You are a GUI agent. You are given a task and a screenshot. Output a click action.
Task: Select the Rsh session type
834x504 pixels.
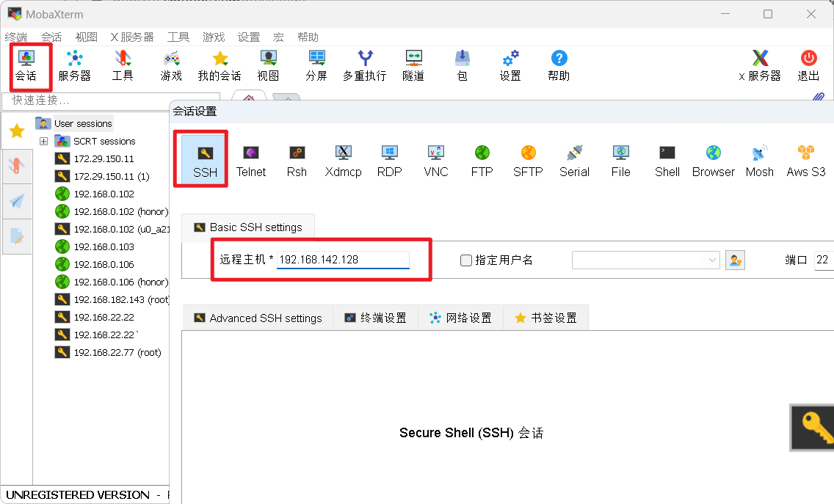(297, 161)
